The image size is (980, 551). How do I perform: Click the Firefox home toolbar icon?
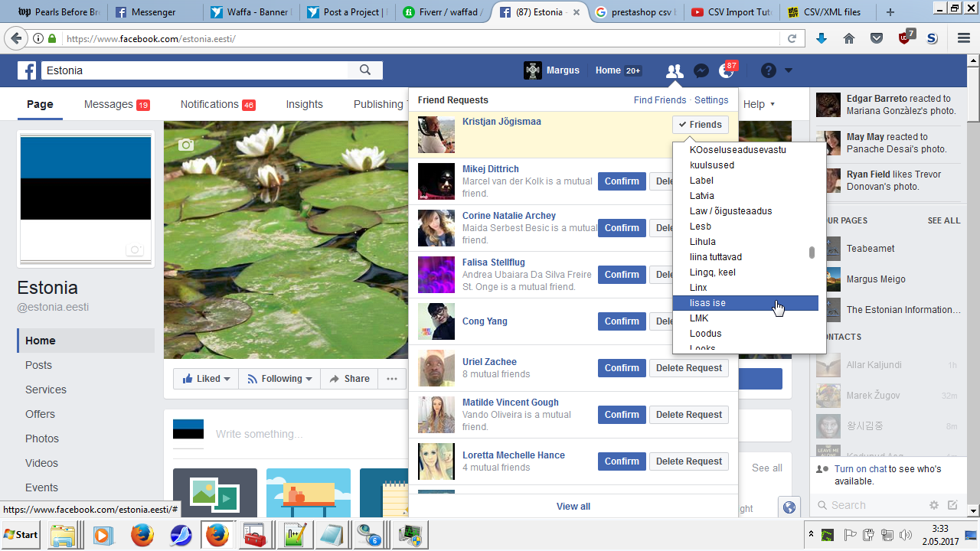click(849, 38)
